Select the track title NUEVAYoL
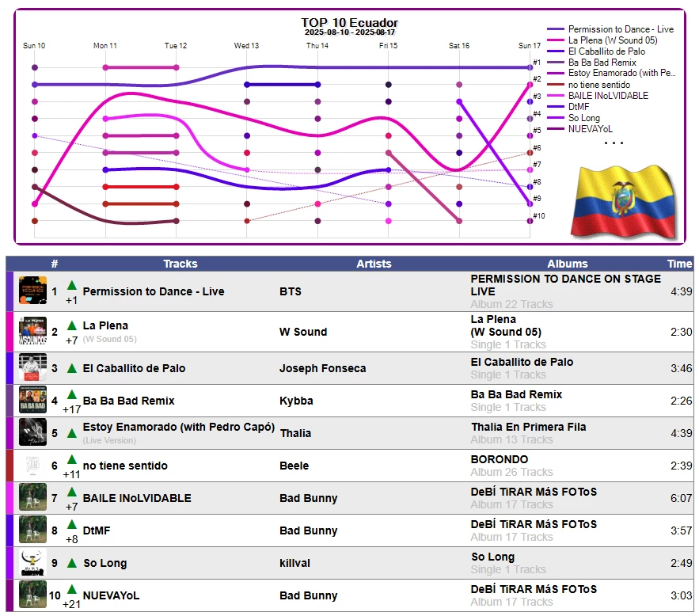 (111, 595)
